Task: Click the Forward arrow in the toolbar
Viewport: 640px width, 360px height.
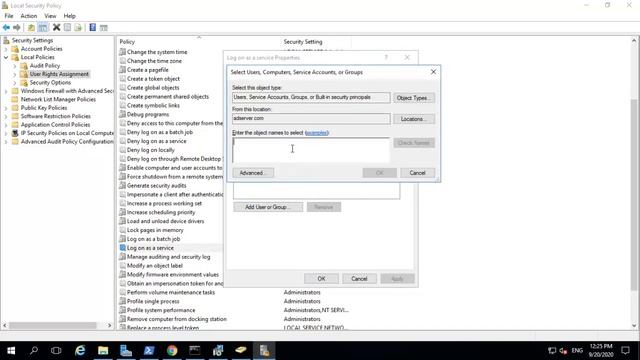Action: pyautogui.click(x=17, y=27)
